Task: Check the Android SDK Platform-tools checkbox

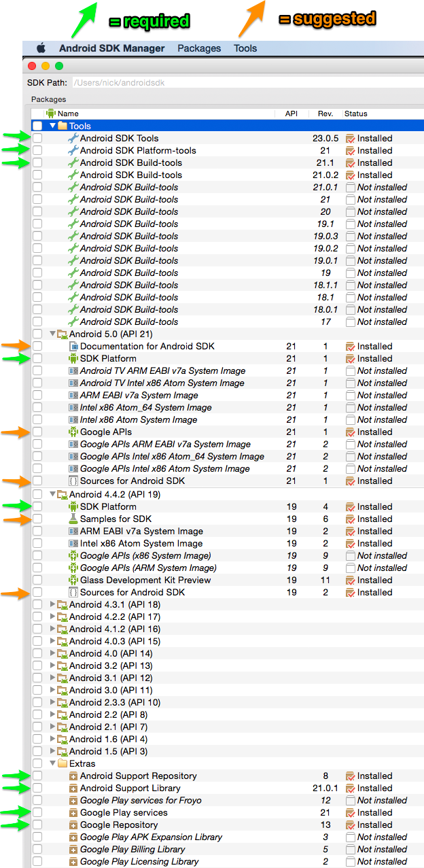Action: [37, 150]
